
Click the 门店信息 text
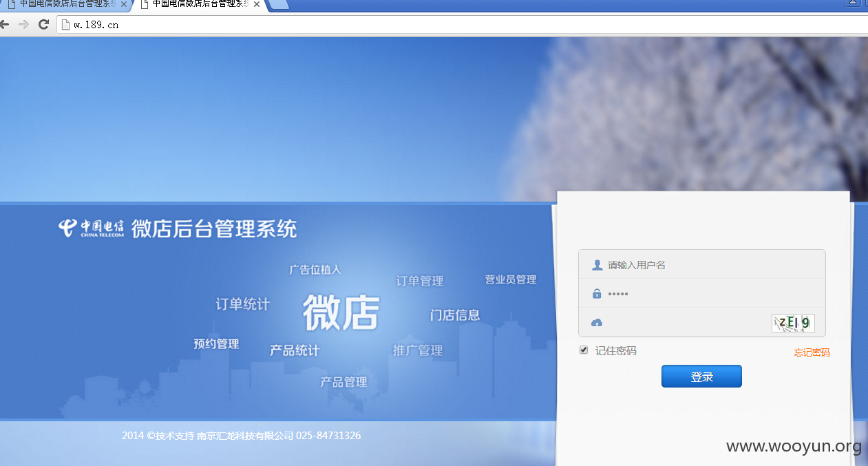coord(455,315)
